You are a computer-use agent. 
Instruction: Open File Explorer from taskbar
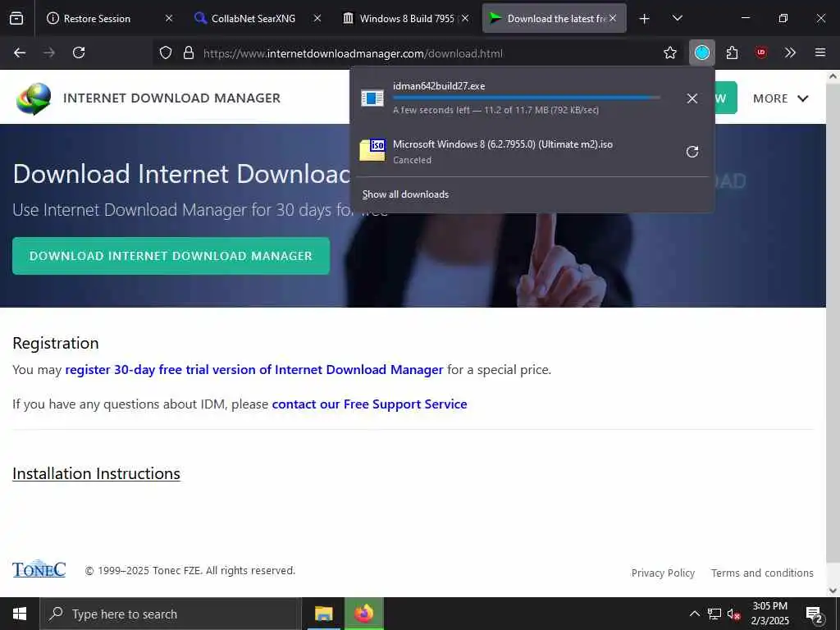coord(323,614)
